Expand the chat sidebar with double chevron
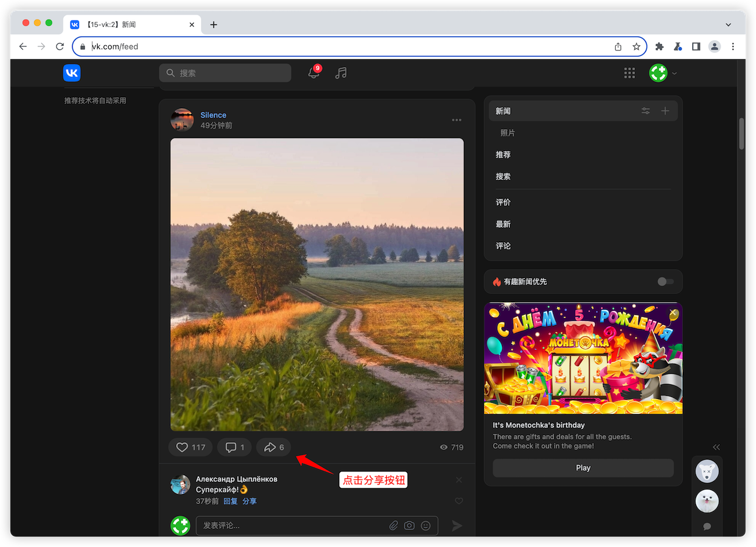 (x=716, y=447)
